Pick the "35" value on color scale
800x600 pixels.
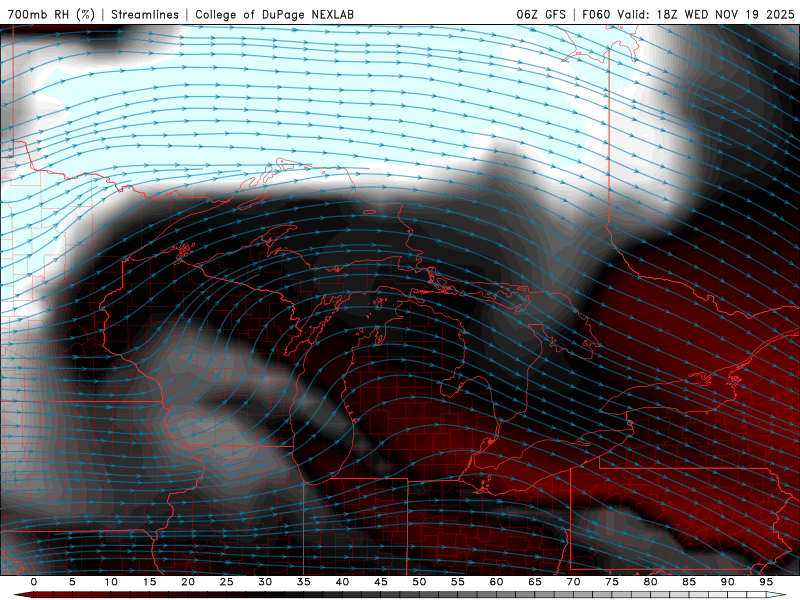pyautogui.click(x=304, y=582)
